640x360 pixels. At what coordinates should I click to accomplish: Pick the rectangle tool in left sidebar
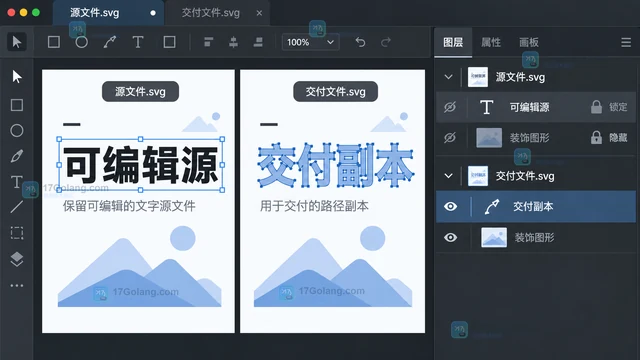tap(17, 105)
